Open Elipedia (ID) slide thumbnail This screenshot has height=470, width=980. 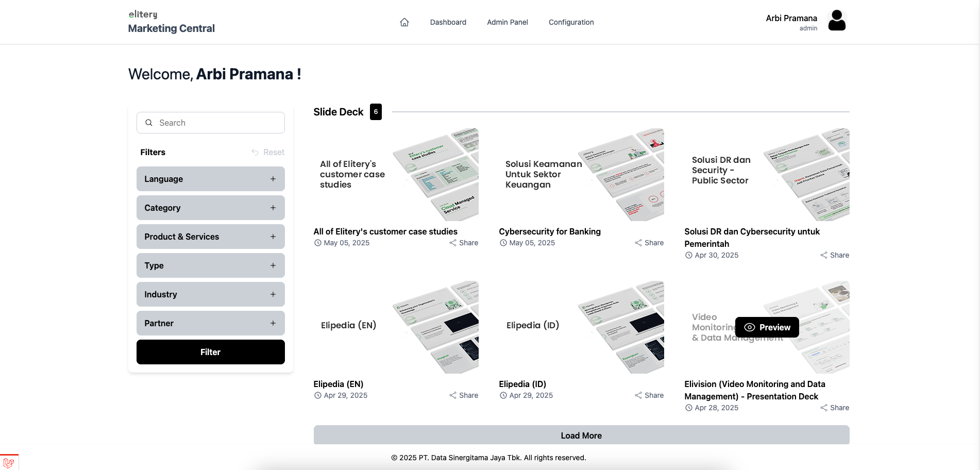point(582,327)
